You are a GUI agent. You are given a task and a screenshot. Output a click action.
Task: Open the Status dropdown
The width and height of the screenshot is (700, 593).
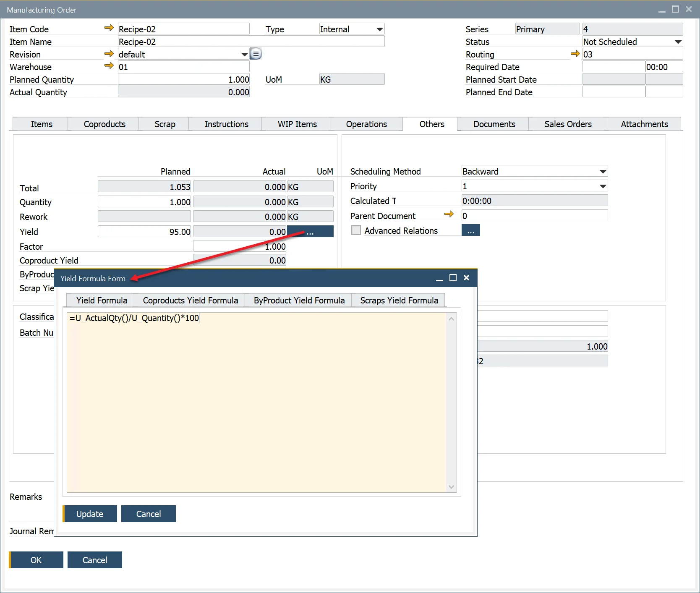click(x=678, y=42)
